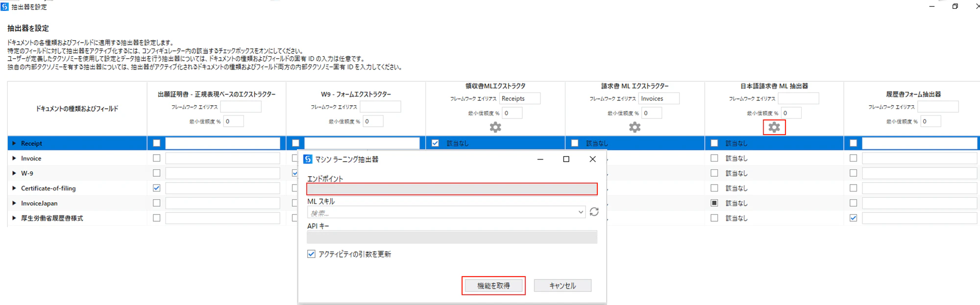Toggle W-9 checkbox under 履歴書フォーム抽出器
The image size is (980, 305).
853,173
